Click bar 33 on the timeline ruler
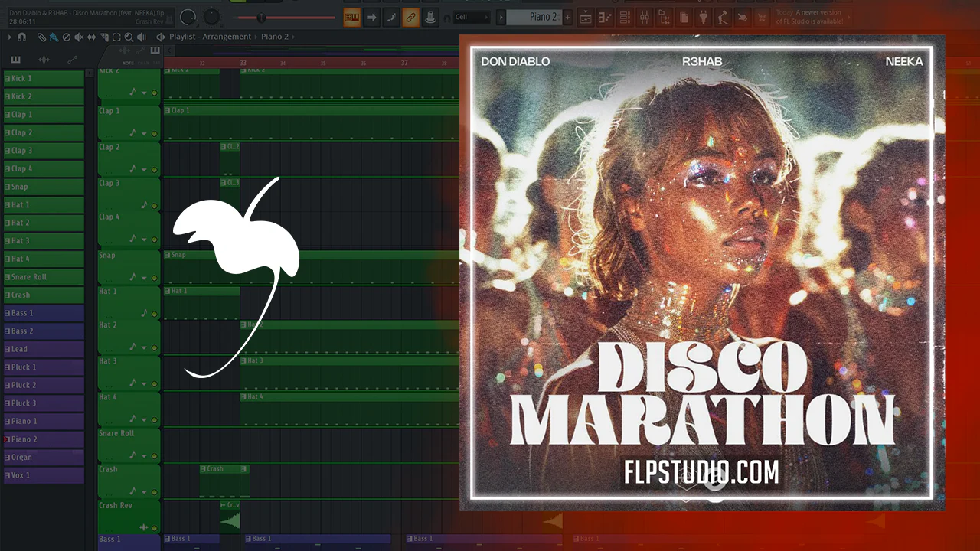Image resolution: width=980 pixels, height=551 pixels. [243, 63]
